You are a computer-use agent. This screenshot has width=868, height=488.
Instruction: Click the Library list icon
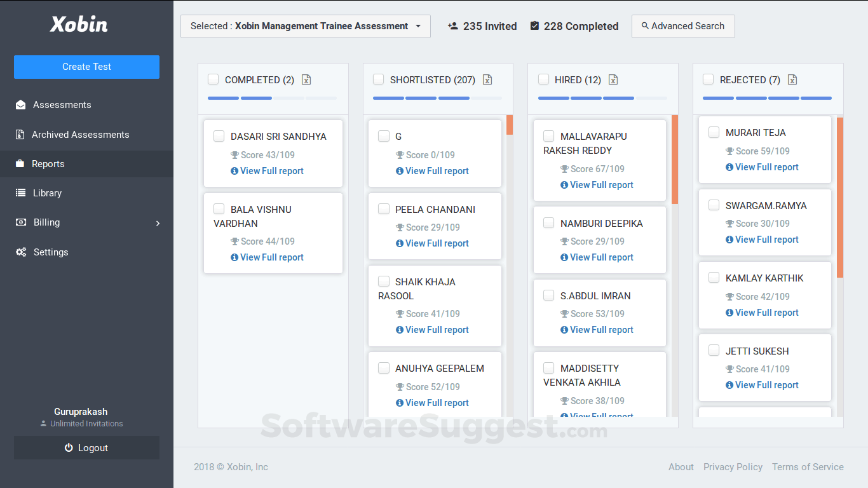coord(21,193)
